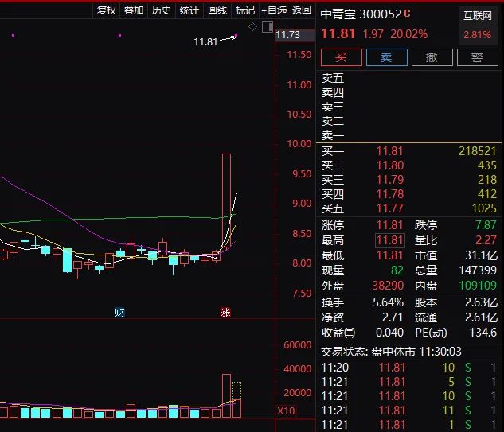
Task: Click the X10 volume scale label
Action: click(x=285, y=411)
